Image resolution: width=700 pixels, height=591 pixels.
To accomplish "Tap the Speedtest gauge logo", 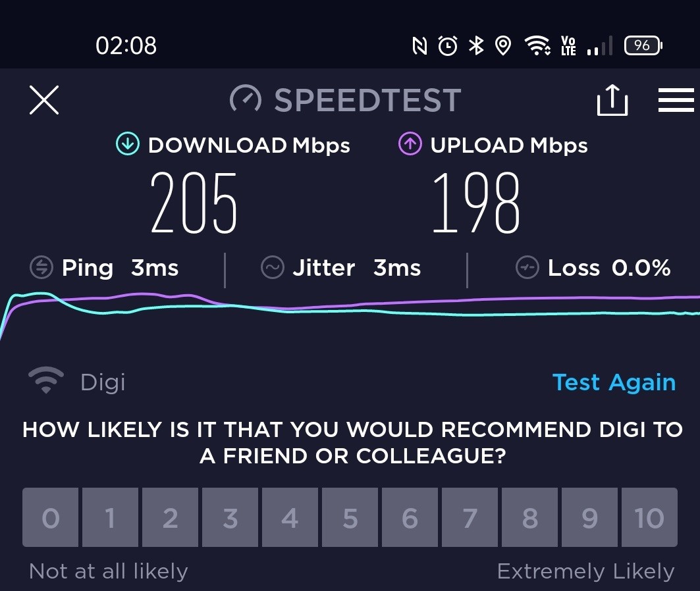I will pos(246,99).
